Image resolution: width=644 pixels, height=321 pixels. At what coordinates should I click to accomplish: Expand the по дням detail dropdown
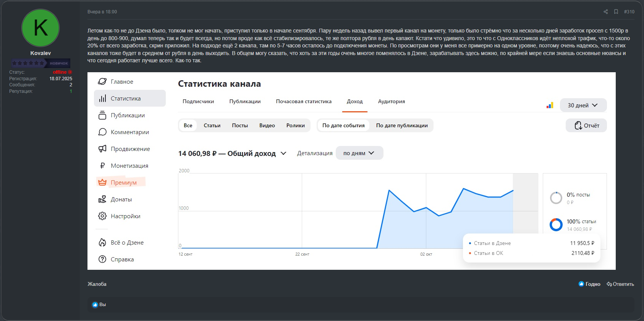(x=359, y=153)
